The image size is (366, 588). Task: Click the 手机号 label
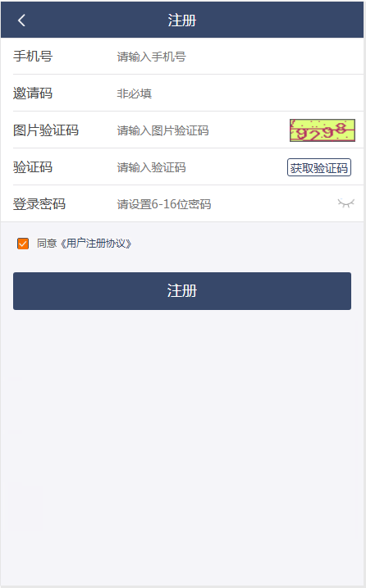pos(33,57)
